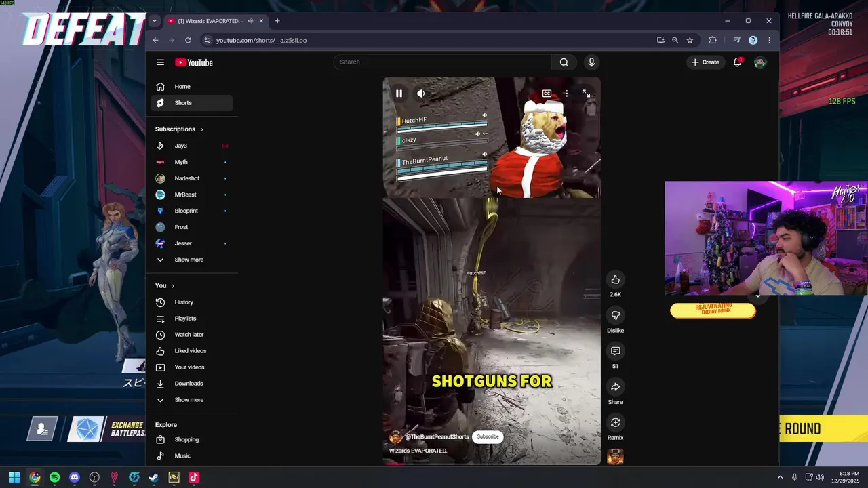Click the browser address bar URL
This screenshot has width=868, height=488.
click(261, 40)
